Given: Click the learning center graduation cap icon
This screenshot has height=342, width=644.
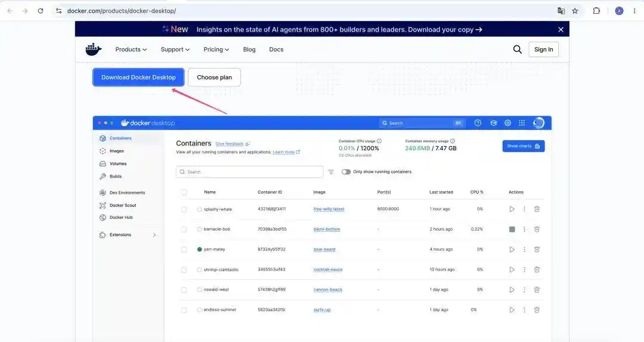Looking at the screenshot, I should [493, 123].
